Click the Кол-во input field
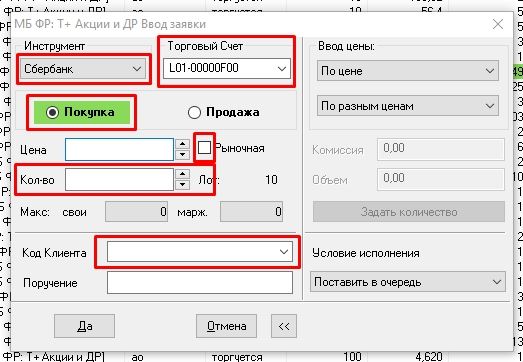523x362 pixels. [x=119, y=179]
